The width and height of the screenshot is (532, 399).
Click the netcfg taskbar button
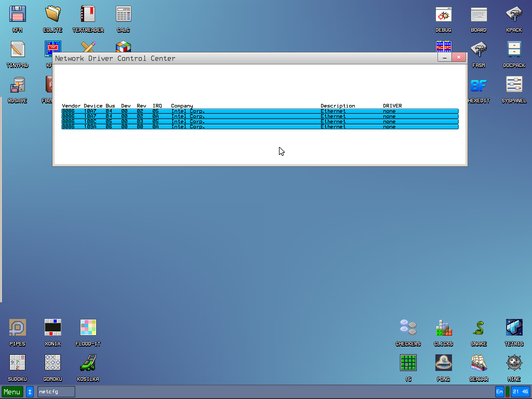click(x=56, y=392)
